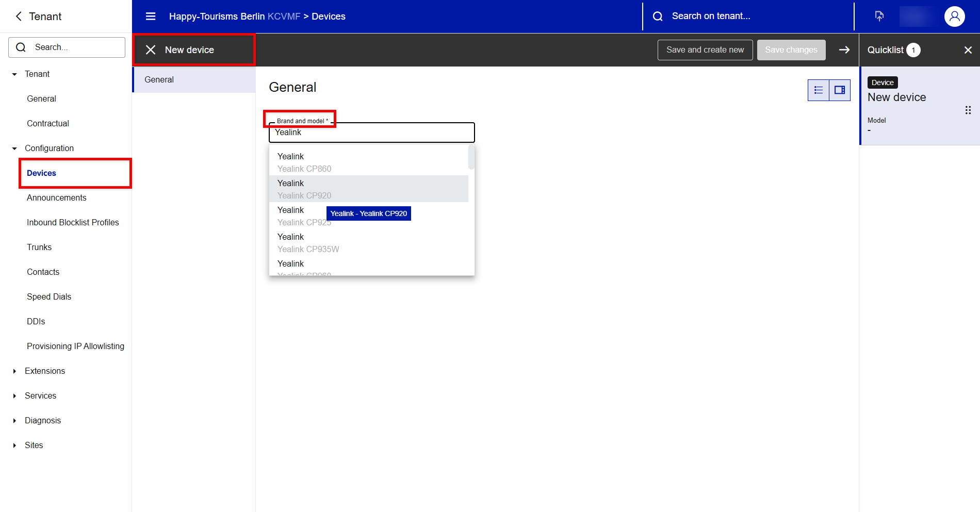Expand the Extensions section
The height and width of the screenshot is (512, 980).
[x=14, y=371]
